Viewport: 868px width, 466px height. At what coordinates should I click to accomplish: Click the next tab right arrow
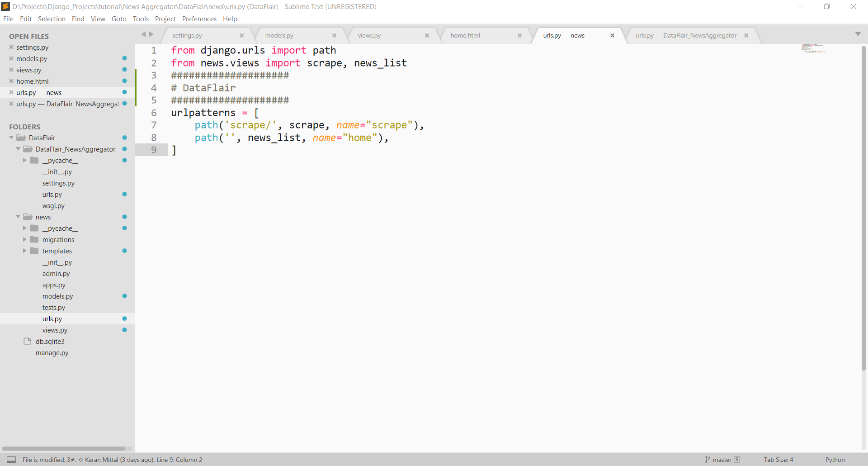[x=151, y=34]
